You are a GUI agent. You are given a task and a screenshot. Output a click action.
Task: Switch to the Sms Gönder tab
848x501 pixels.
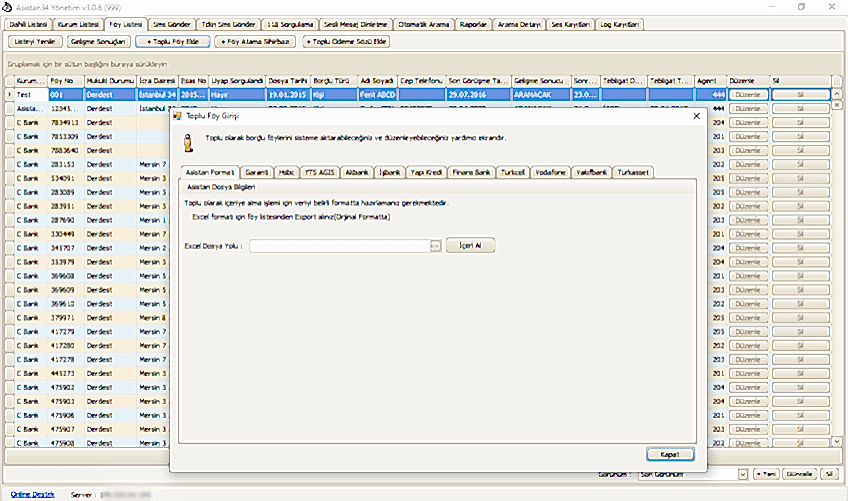click(171, 23)
